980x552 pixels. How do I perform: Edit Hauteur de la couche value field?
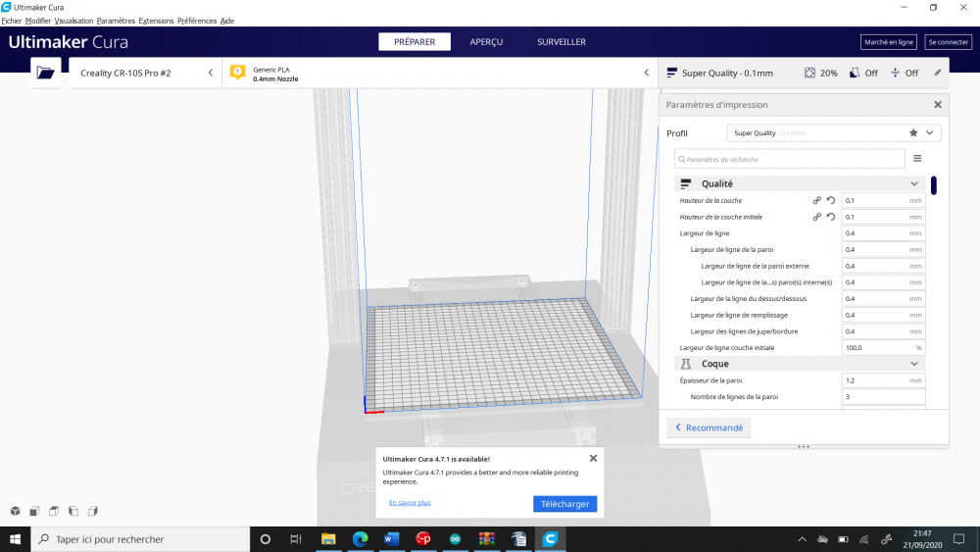(x=883, y=200)
